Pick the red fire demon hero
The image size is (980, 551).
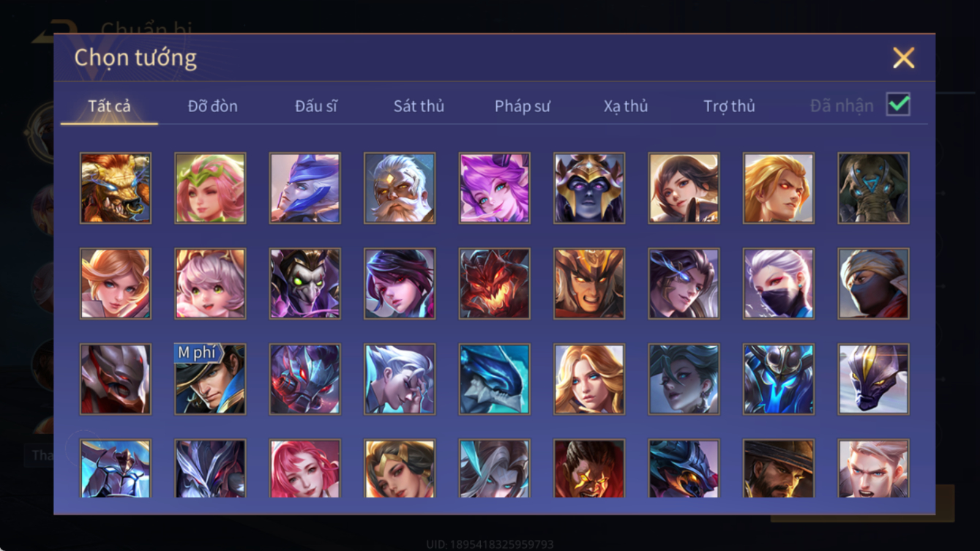(495, 284)
